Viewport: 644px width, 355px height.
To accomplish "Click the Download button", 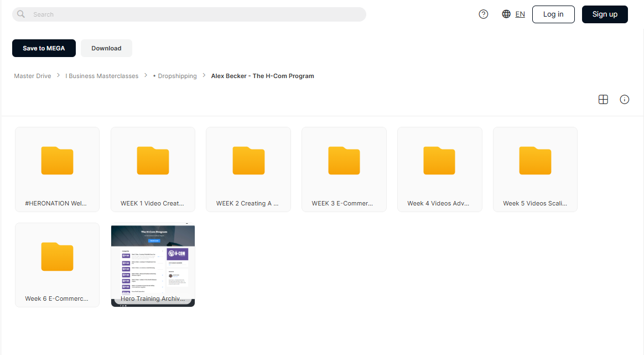I will pyautogui.click(x=106, y=48).
